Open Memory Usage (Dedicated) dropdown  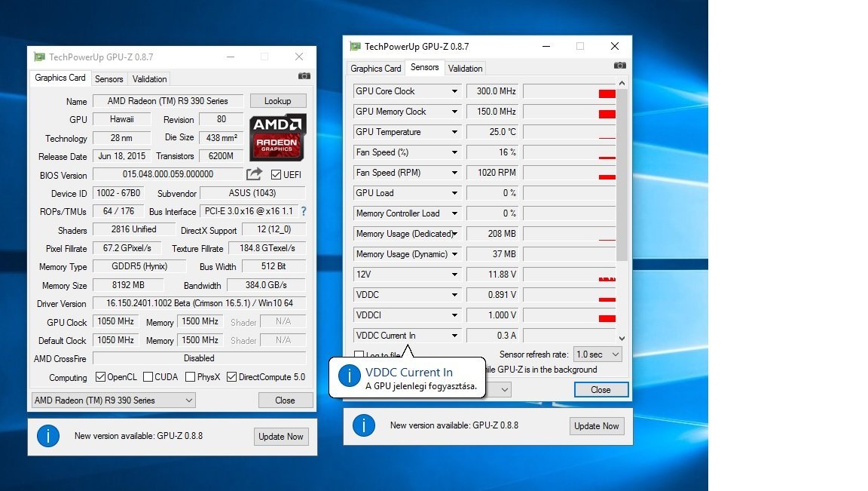[454, 234]
